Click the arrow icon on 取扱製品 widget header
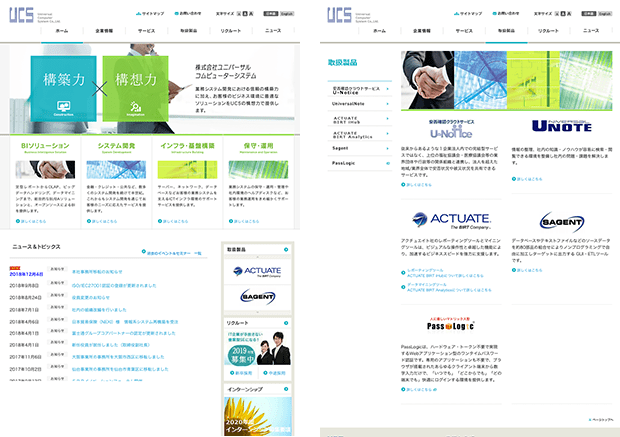 286,250
